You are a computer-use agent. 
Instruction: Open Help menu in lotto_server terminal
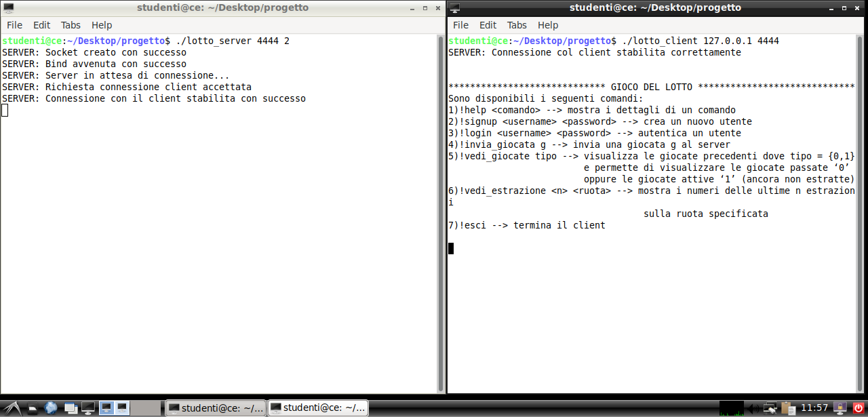tap(102, 25)
